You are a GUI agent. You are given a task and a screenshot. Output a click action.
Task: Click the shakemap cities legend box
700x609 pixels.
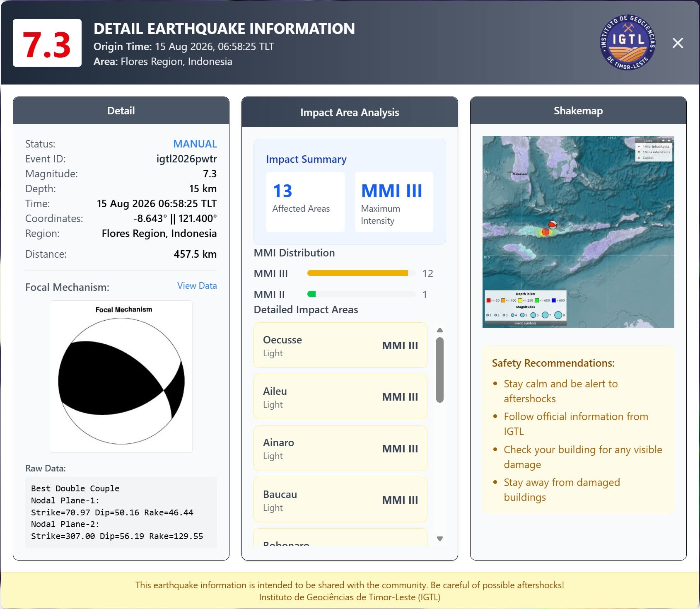pyautogui.click(x=654, y=149)
